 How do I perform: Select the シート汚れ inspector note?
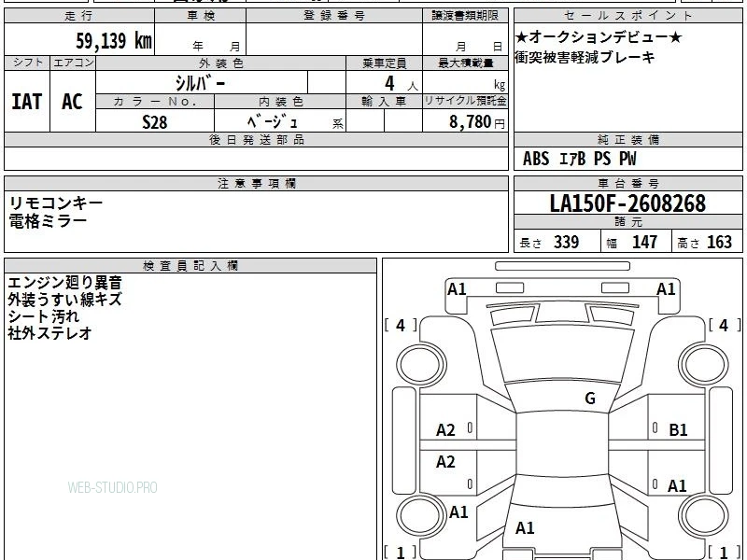click(43, 316)
